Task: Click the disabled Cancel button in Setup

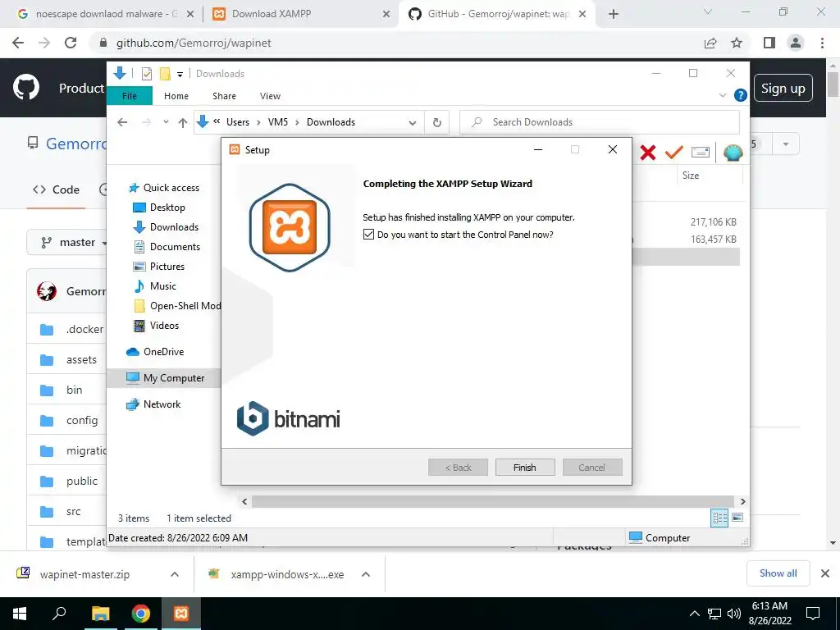Action: pos(592,467)
